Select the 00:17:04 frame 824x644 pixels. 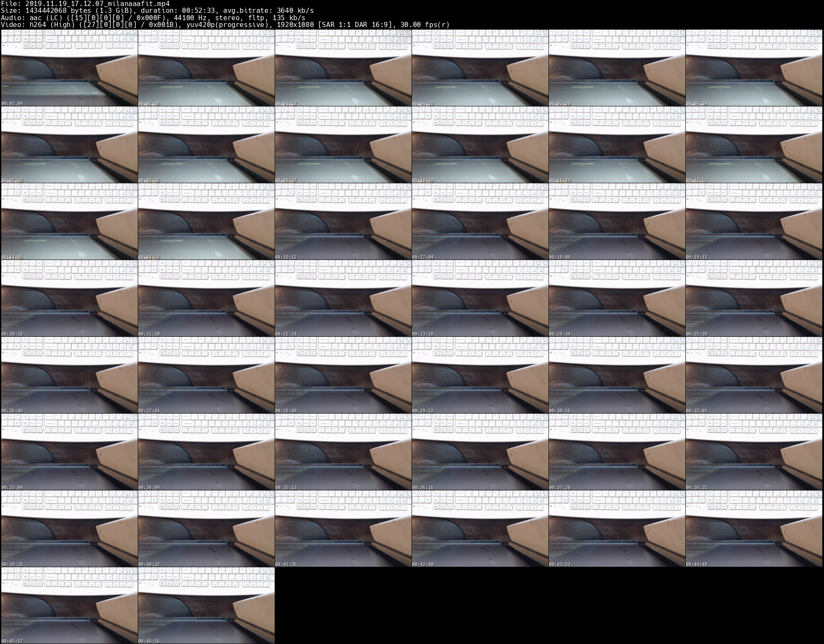pyautogui.click(x=480, y=221)
